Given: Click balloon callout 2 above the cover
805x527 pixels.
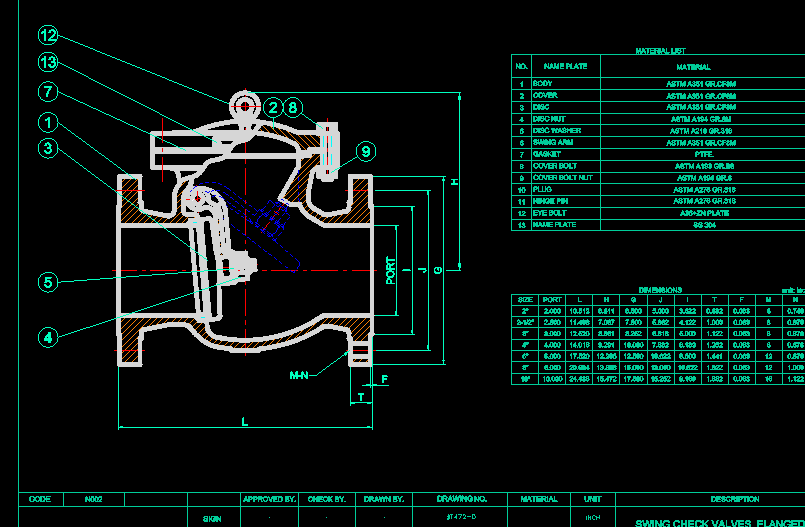Looking at the screenshot, I should tap(273, 108).
